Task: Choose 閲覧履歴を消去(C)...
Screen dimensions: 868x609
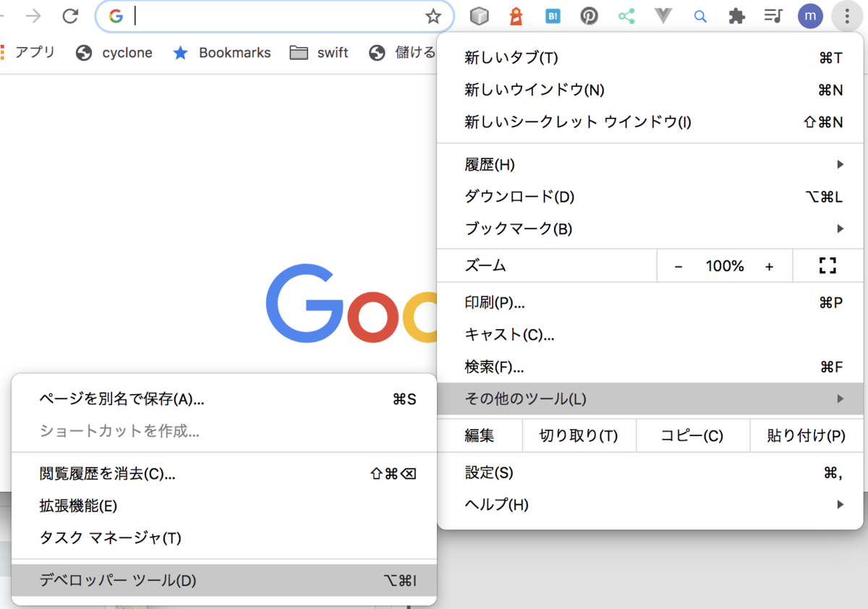Action: (224, 474)
